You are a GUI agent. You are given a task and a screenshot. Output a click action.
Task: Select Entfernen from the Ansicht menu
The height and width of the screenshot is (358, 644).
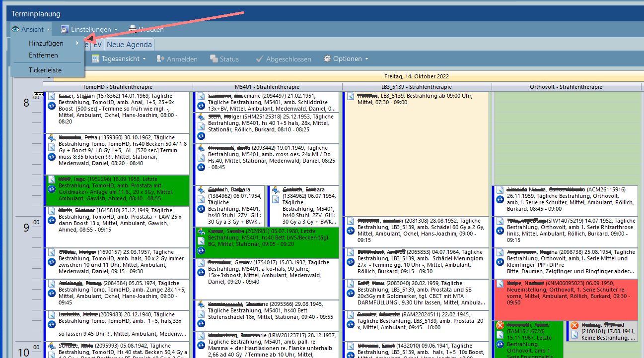coord(43,55)
